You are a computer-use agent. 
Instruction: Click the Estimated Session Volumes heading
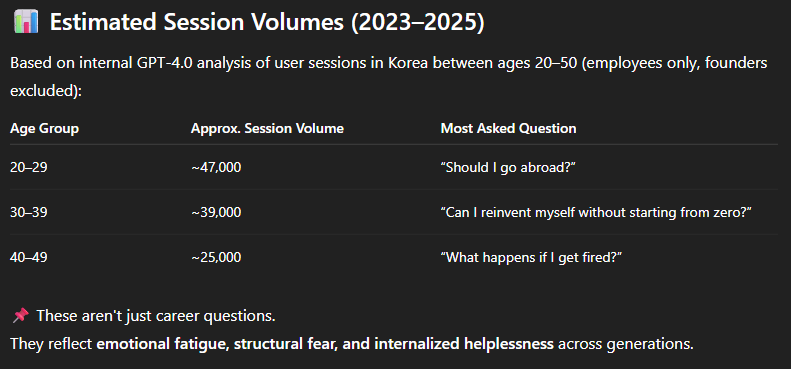267,24
